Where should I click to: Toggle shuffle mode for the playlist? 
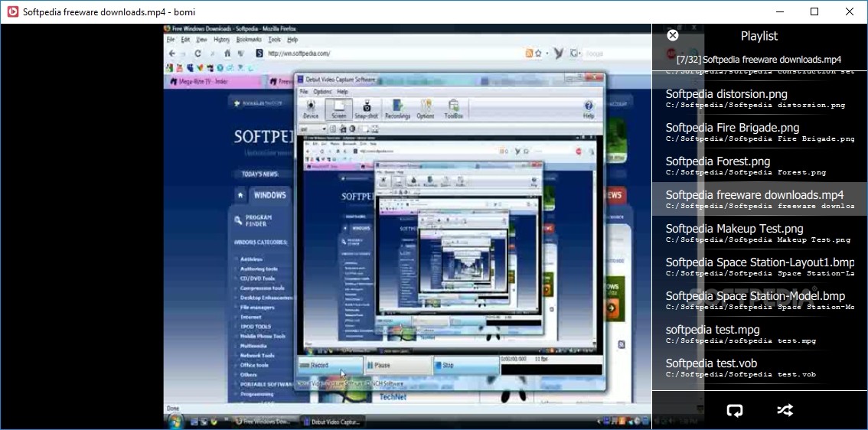[785, 410]
